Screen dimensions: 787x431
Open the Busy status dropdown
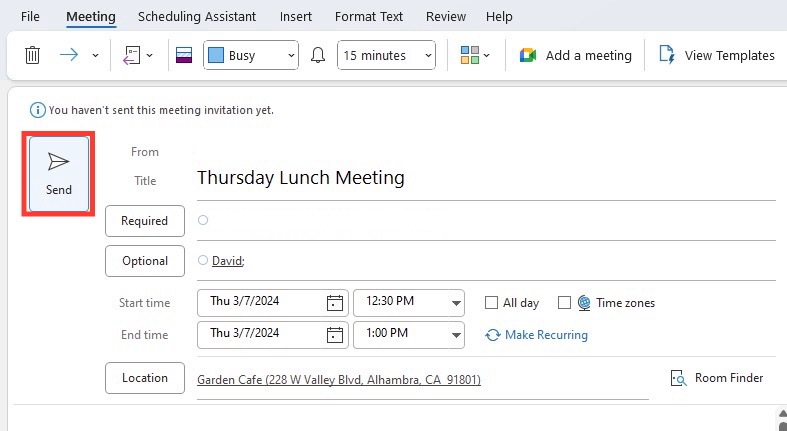[251, 55]
